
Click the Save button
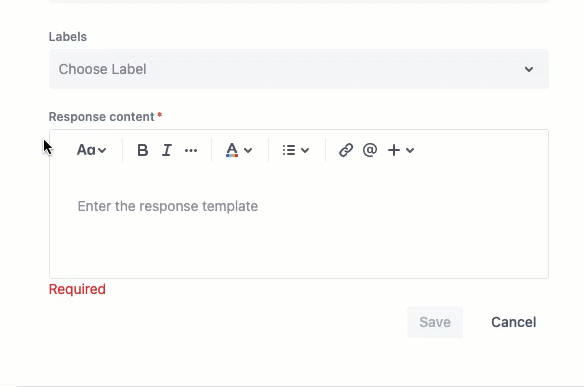[435, 322]
